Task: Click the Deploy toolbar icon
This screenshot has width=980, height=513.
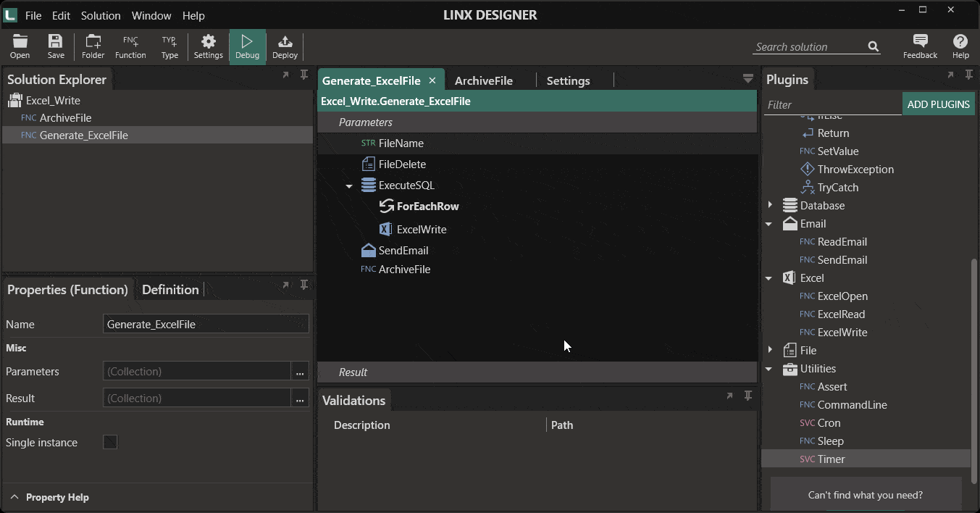Action: (x=285, y=46)
